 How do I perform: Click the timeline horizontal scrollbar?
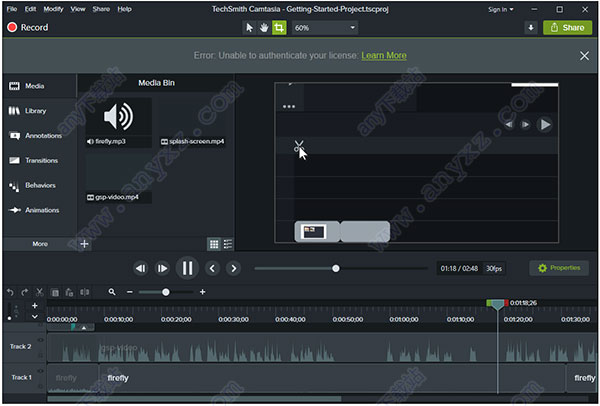click(x=194, y=399)
